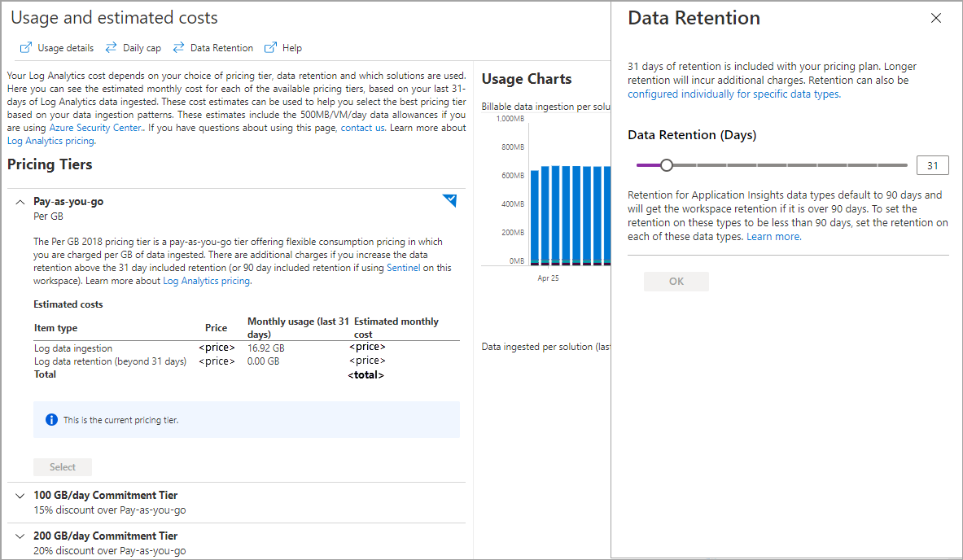Click the Daily cap arrows icon
This screenshot has width=963, height=560.
coord(112,48)
